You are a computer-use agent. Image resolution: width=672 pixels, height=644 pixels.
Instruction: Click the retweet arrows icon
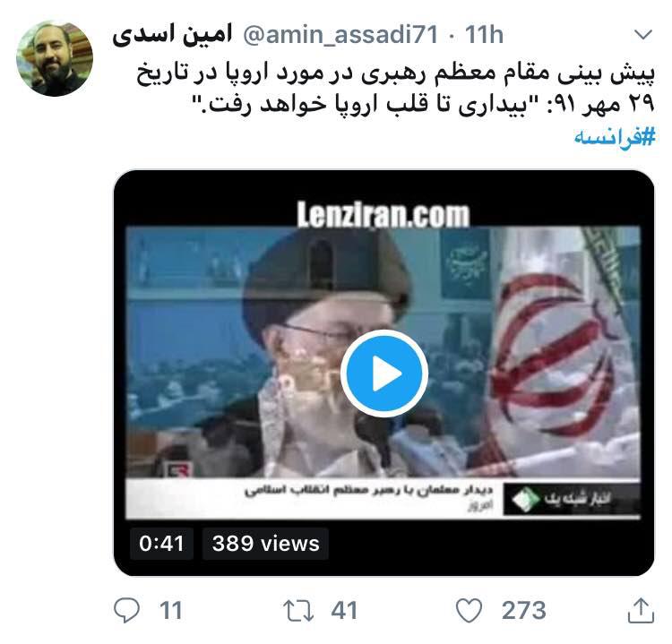(297, 611)
